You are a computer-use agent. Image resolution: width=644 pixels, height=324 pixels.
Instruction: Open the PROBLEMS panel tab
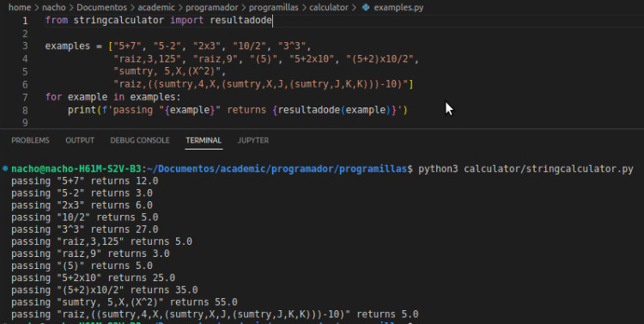pyautogui.click(x=30, y=140)
